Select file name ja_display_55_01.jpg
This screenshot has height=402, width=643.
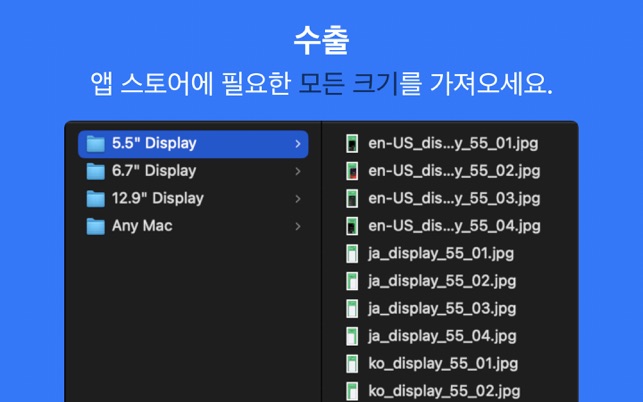tap(441, 254)
